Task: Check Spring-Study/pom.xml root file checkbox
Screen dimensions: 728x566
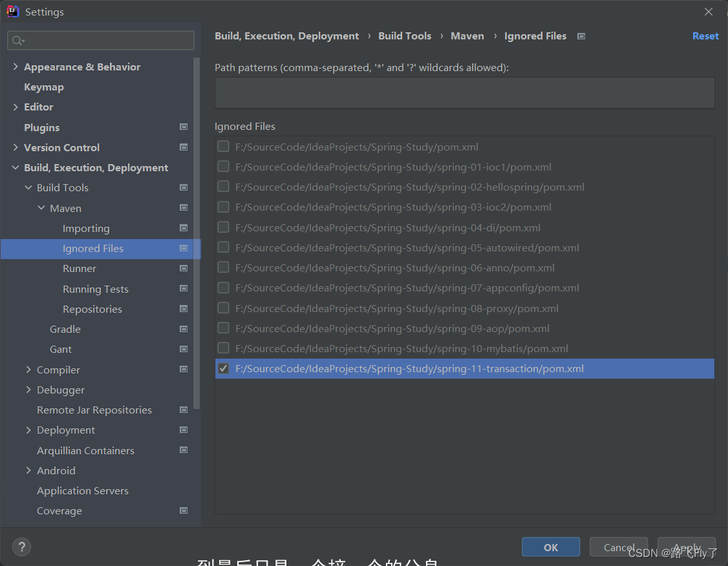Action: click(223, 147)
